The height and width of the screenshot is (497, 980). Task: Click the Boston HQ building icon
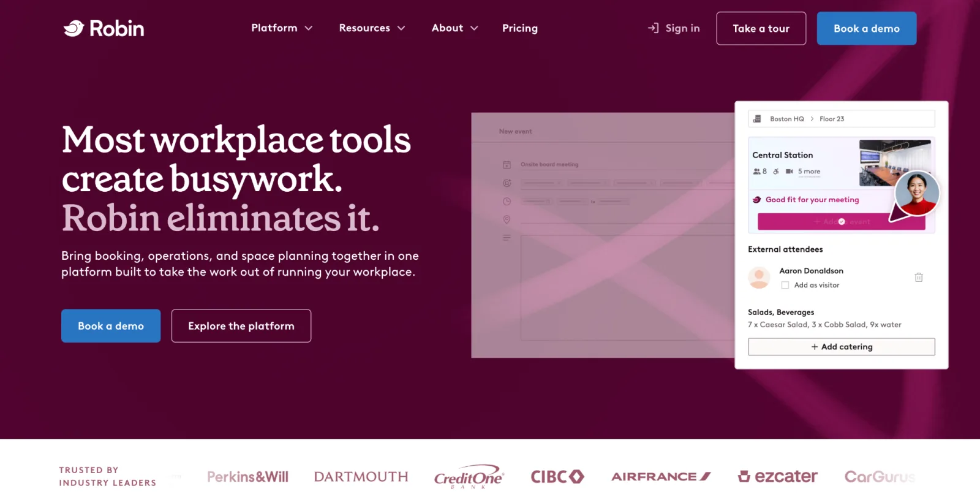757,119
